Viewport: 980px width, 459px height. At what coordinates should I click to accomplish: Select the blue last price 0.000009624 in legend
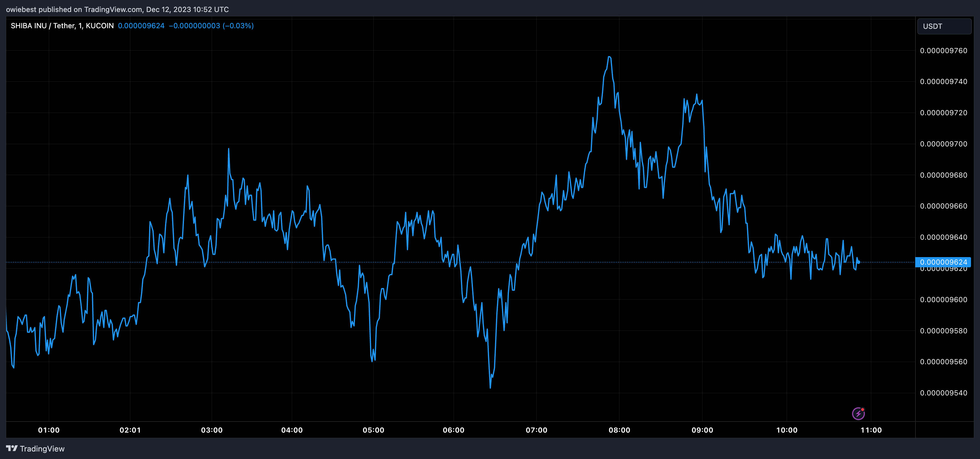click(x=141, y=25)
